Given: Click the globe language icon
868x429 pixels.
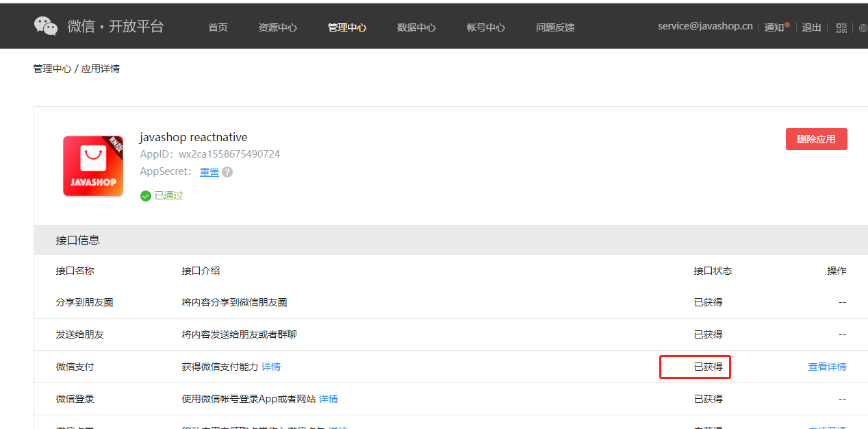Looking at the screenshot, I should tap(863, 27).
